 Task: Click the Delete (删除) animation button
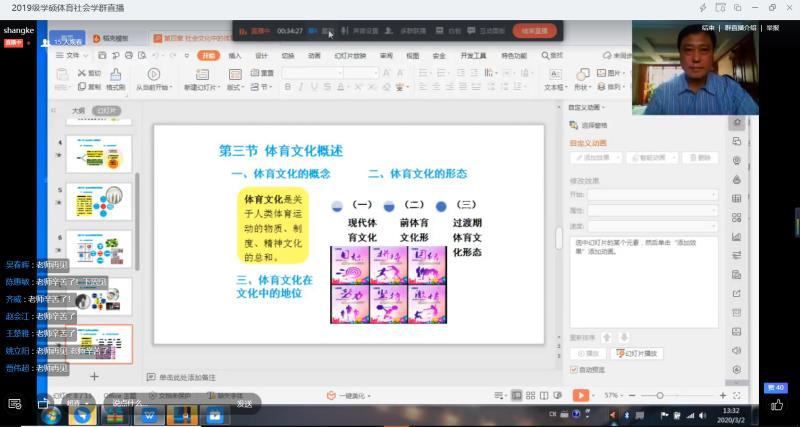tap(700, 158)
